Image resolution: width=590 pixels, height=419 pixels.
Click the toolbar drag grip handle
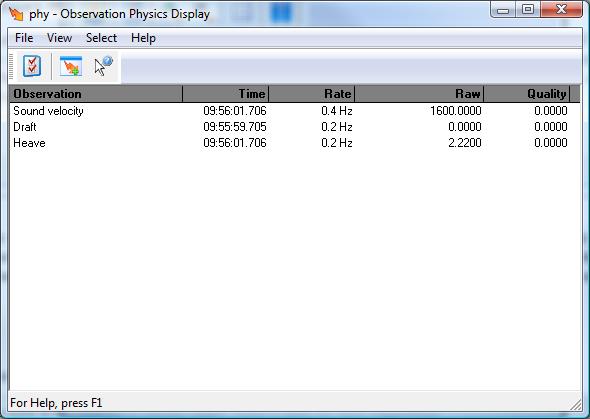pyautogui.click(x=12, y=67)
